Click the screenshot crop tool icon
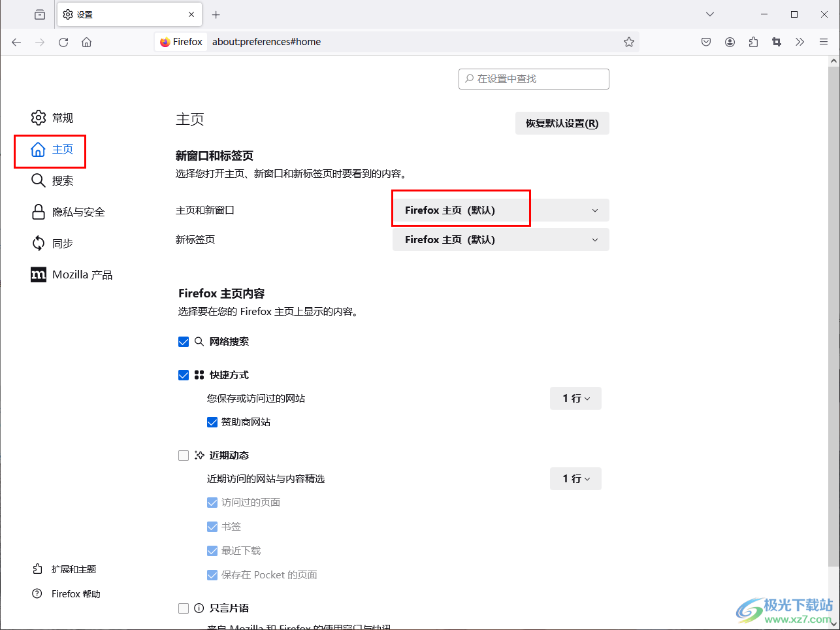This screenshot has height=630, width=840. click(777, 42)
